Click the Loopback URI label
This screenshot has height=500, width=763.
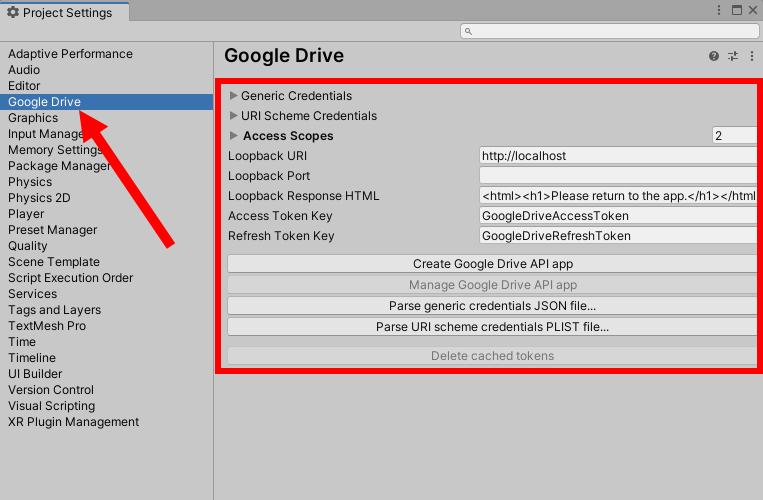(267, 156)
